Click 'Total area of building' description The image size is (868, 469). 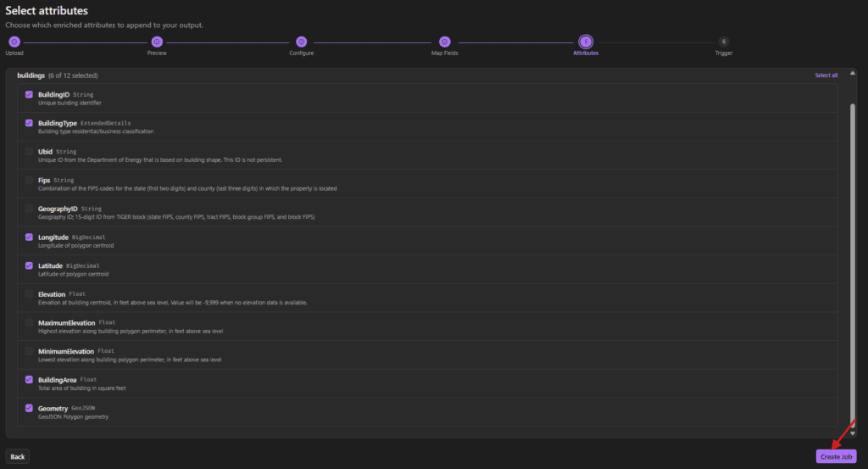point(82,388)
